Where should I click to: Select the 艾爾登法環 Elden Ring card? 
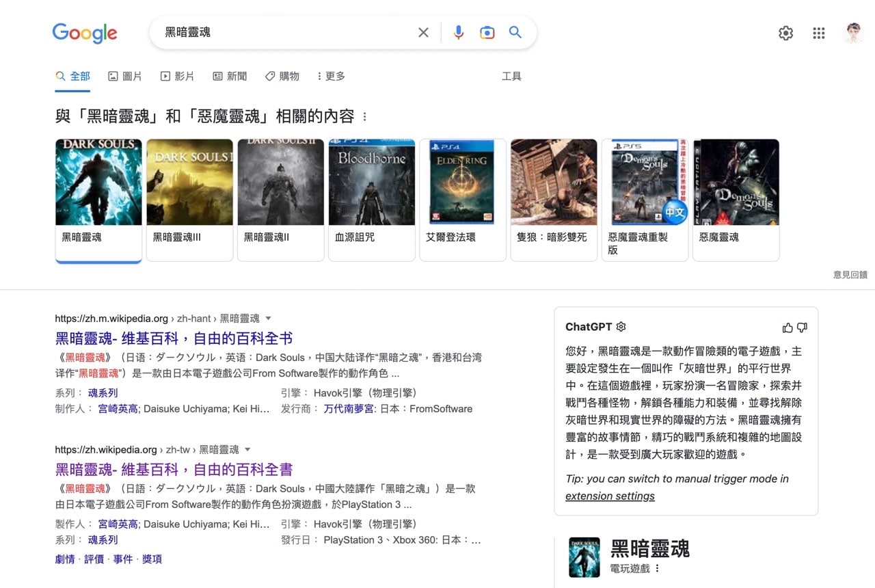463,200
